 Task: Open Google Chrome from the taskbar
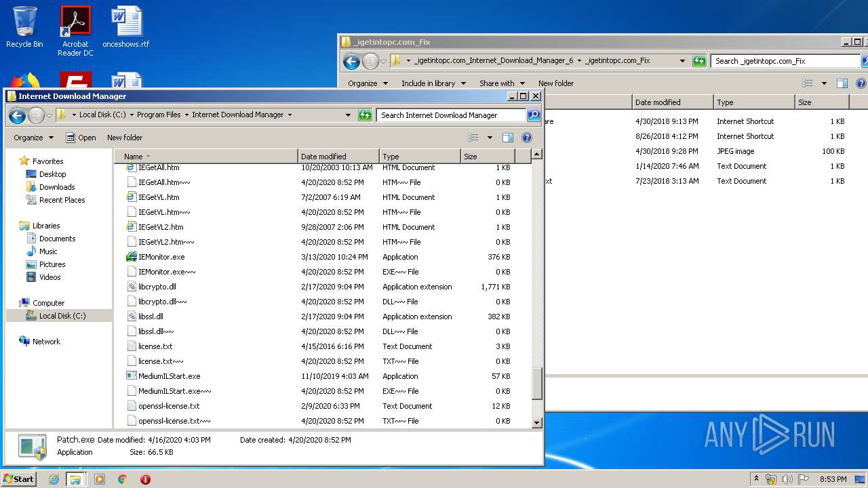coord(123,479)
